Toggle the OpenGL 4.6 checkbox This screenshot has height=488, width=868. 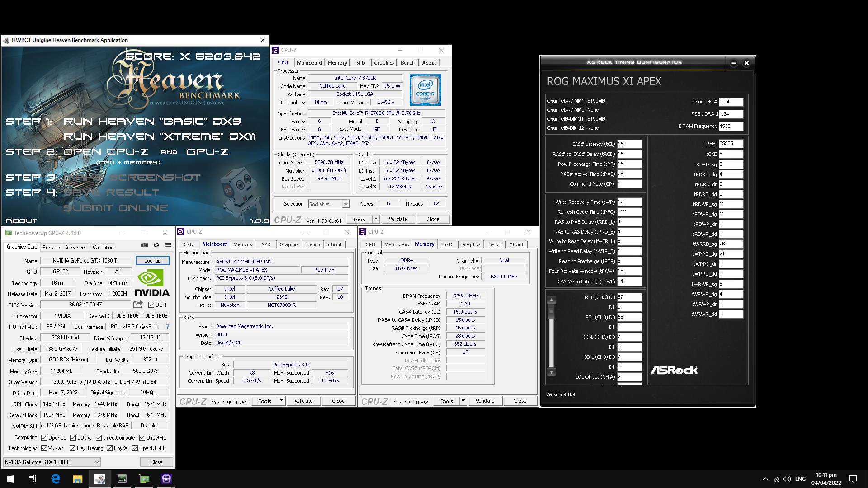[135, 448]
